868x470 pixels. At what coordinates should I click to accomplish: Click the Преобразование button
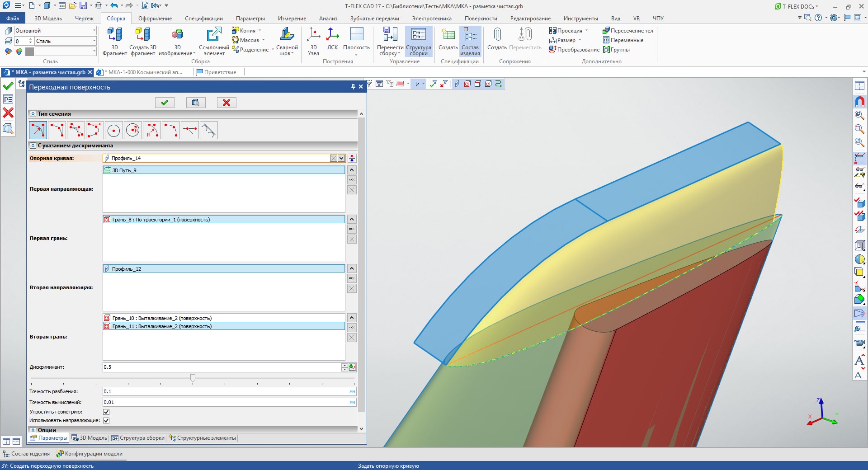[574, 50]
